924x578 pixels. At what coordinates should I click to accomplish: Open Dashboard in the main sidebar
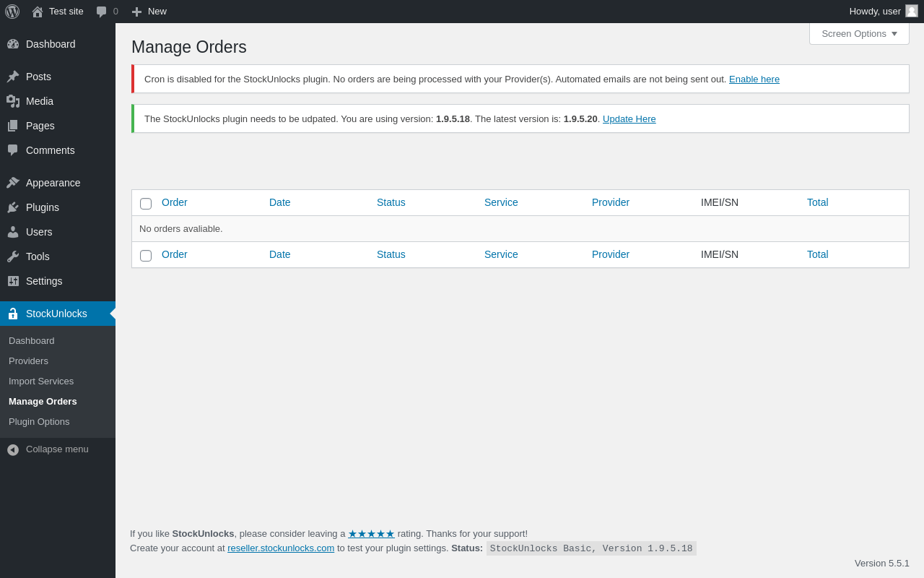coord(58,44)
